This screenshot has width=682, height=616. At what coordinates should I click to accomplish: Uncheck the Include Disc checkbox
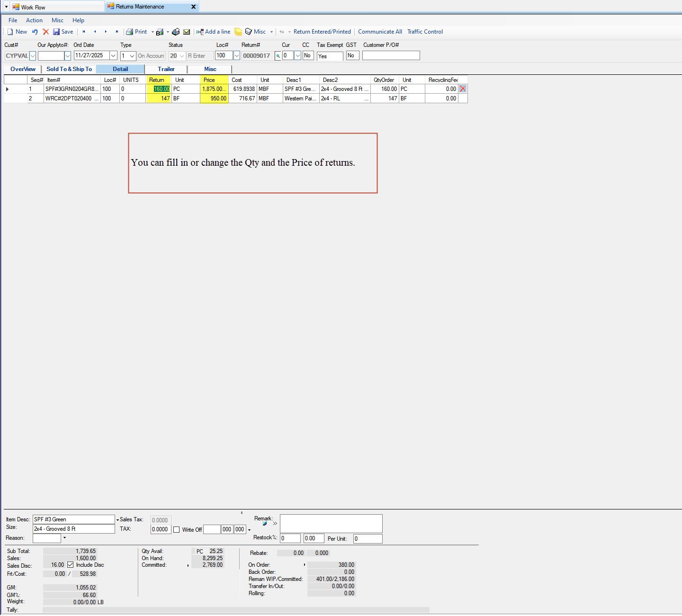(x=70, y=564)
